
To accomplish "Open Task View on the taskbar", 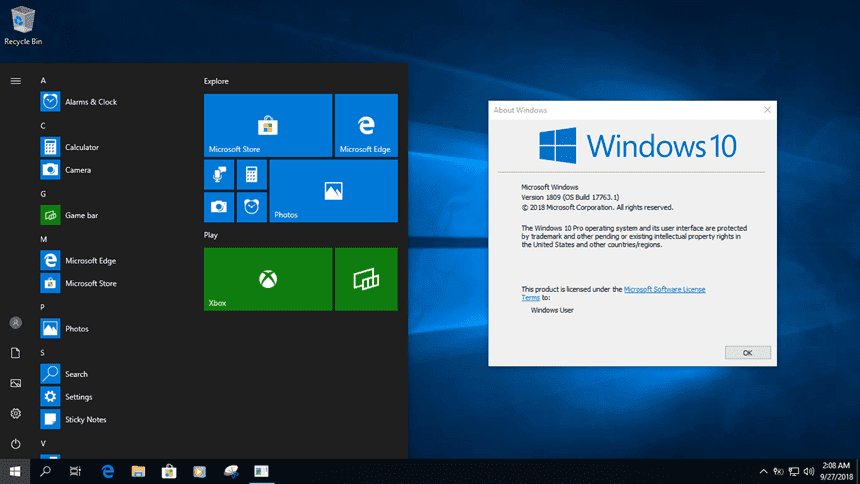I will click(x=75, y=471).
